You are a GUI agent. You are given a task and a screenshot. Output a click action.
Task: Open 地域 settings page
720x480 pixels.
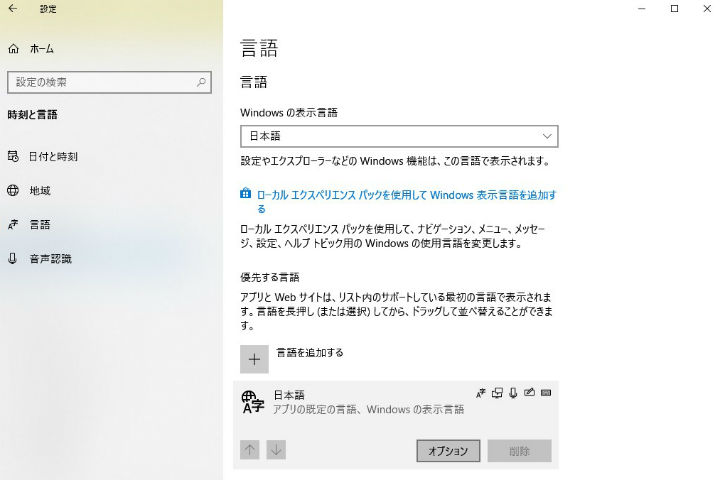(x=40, y=191)
